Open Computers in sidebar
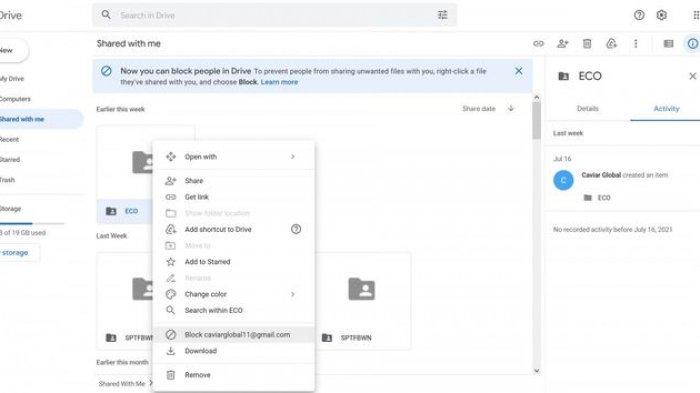The height and width of the screenshot is (393, 700). click(x=15, y=99)
